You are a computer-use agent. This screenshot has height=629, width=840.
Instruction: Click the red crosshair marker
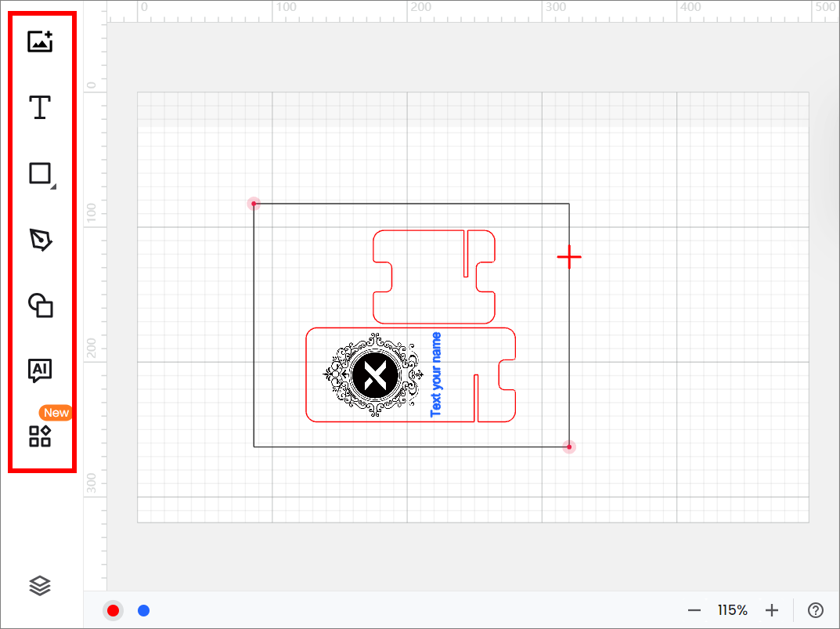click(569, 257)
